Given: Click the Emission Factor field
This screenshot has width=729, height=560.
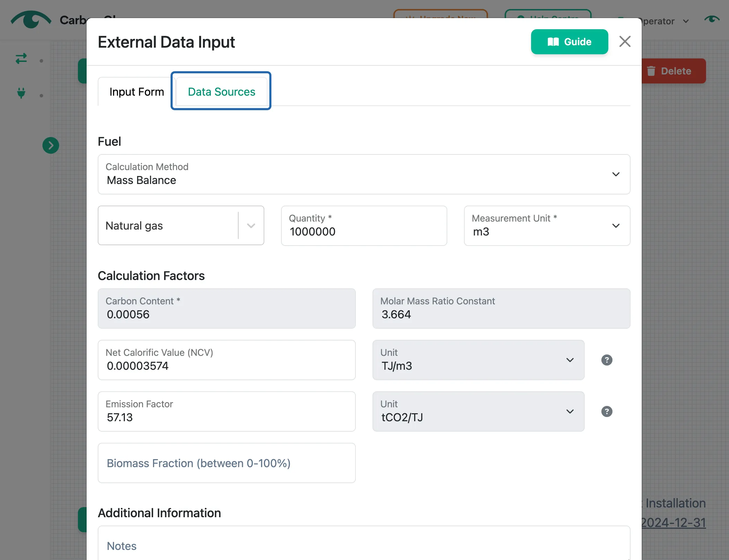Looking at the screenshot, I should (x=226, y=411).
